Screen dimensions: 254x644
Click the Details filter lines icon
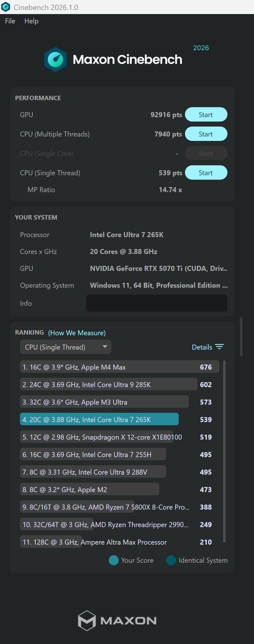click(x=219, y=347)
